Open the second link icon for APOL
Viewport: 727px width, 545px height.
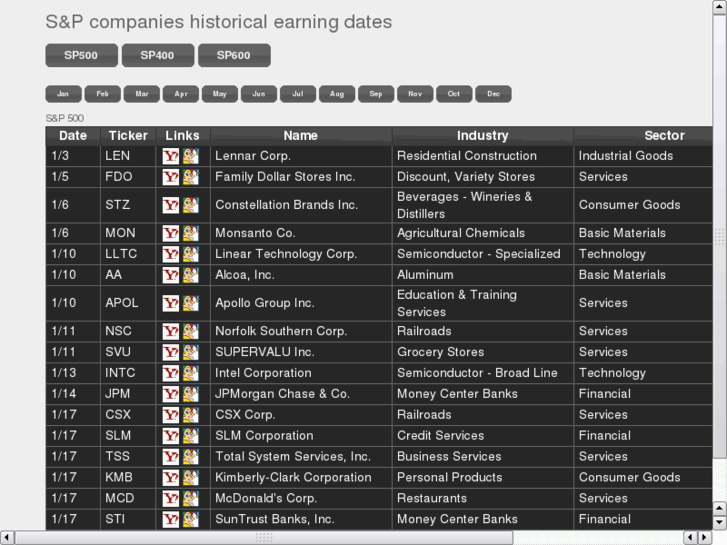coord(191,303)
